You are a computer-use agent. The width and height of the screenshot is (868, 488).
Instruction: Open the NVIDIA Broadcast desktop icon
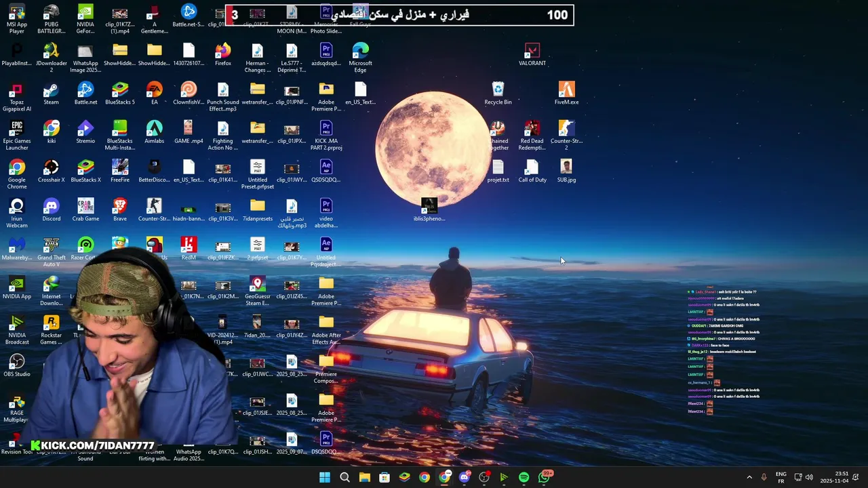[x=17, y=329]
